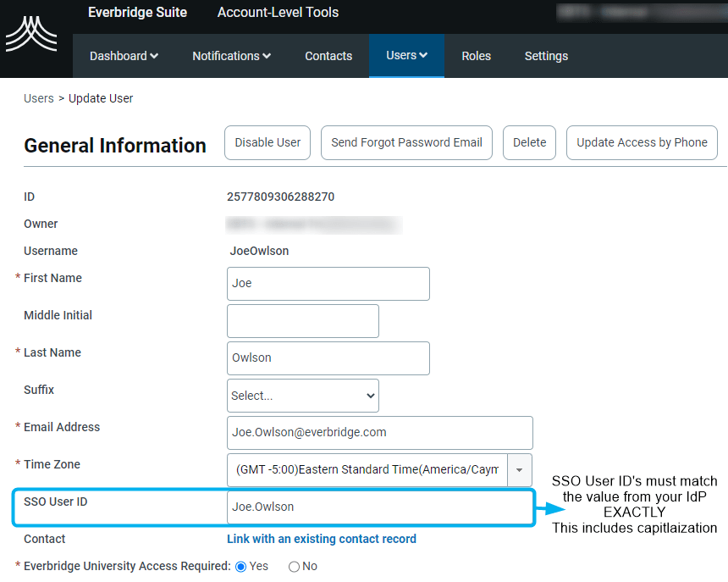Switch to the Roles tab
728x582 pixels.
click(x=476, y=56)
